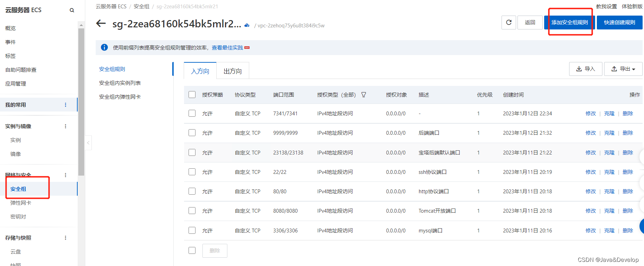Check the row for port 80/80
The image size is (644, 266).
[x=192, y=191]
